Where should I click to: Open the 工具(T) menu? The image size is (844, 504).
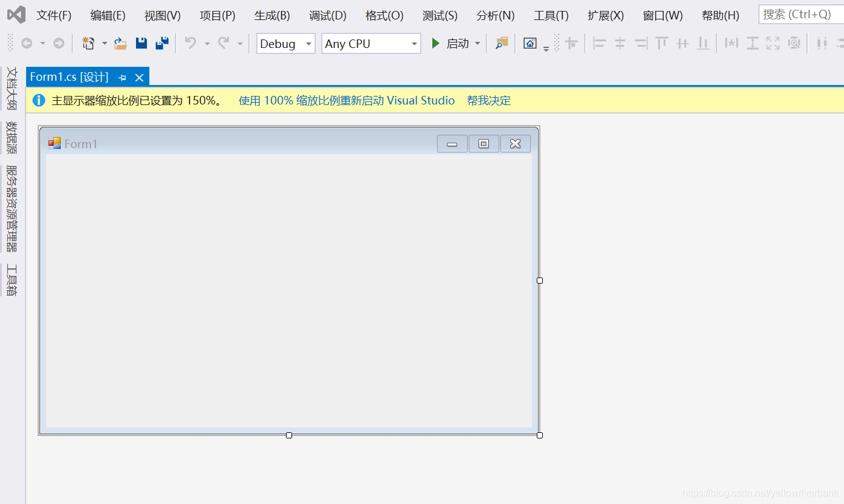click(551, 15)
